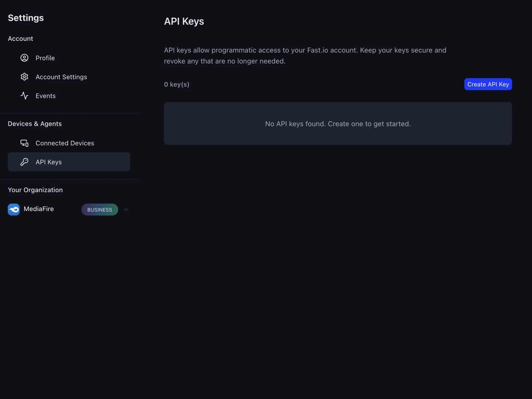The width and height of the screenshot is (532, 399).
Task: Click the API Keys page title
Action: click(x=184, y=21)
